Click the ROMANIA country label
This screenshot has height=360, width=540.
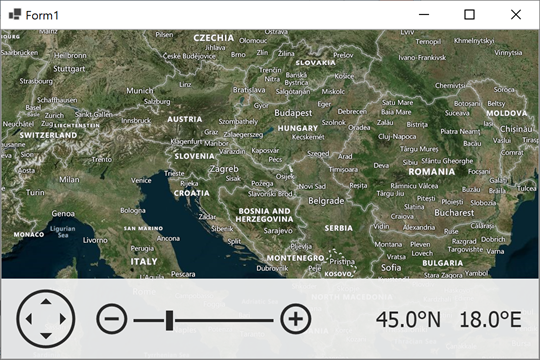pos(432,172)
